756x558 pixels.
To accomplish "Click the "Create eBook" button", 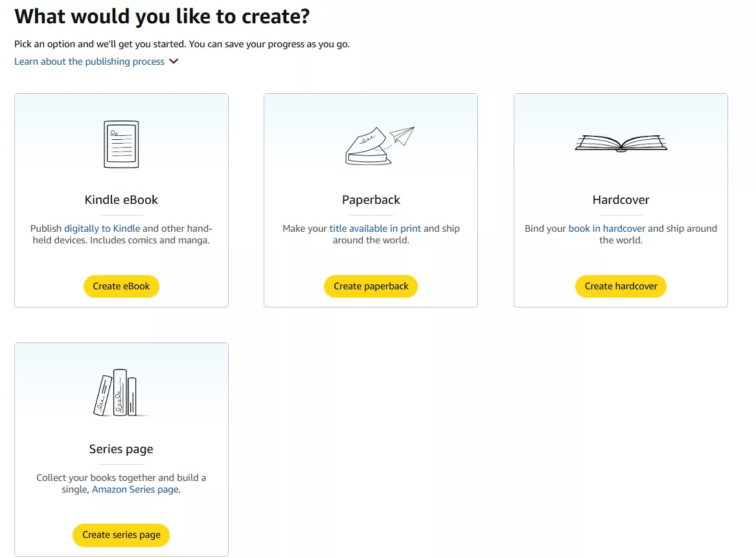I will [x=121, y=285].
